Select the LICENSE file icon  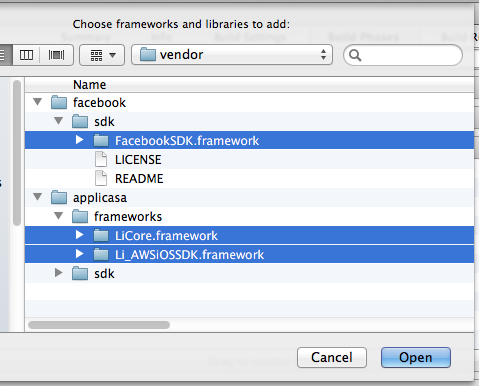coord(101,159)
